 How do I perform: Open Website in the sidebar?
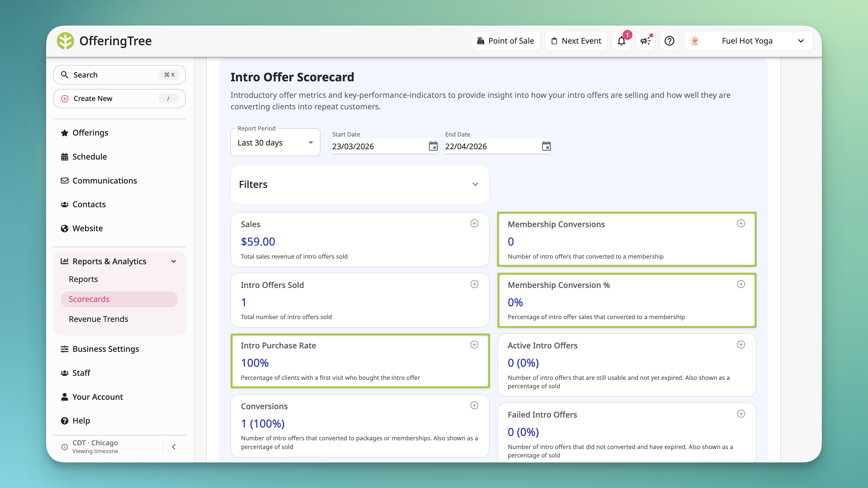[x=88, y=228]
